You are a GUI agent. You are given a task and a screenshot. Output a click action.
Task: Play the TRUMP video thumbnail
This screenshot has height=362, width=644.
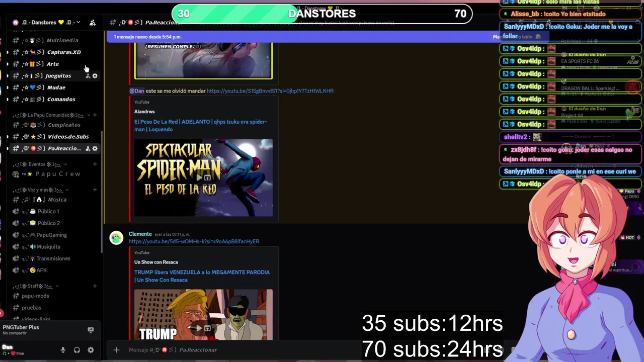coord(203,315)
